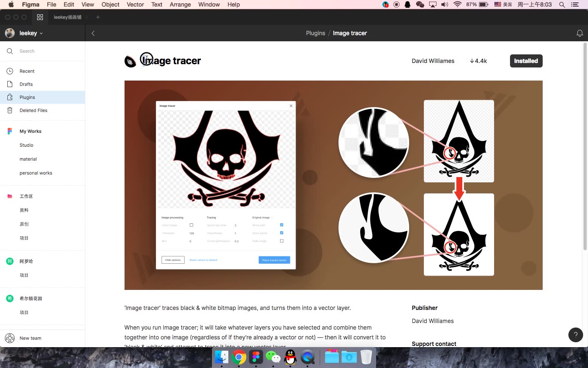Click the New team icon
588x368 pixels.
coord(10,338)
